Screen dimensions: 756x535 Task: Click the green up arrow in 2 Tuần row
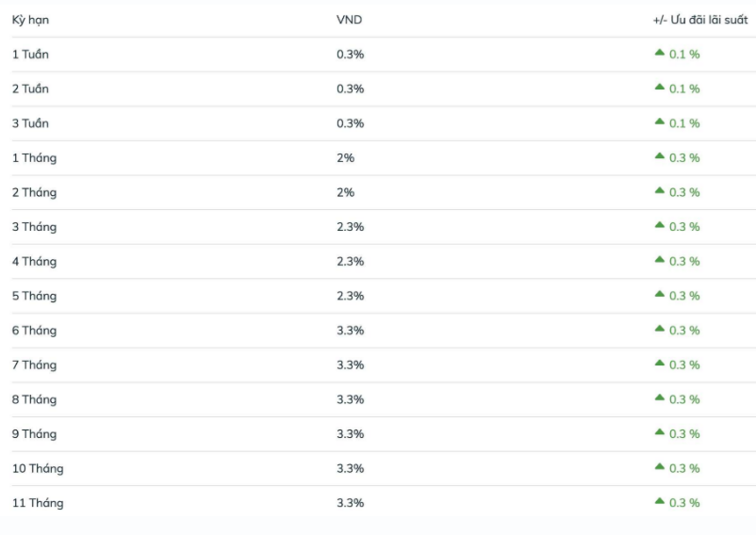pos(660,88)
